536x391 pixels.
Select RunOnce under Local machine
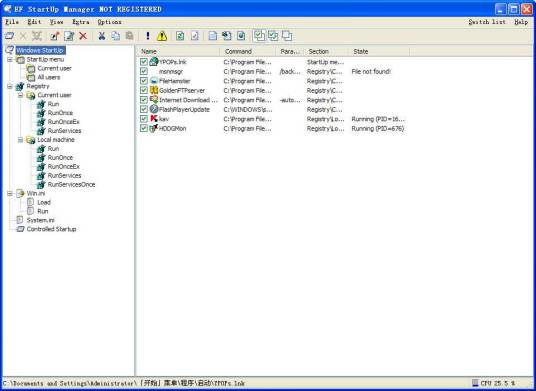click(60, 158)
